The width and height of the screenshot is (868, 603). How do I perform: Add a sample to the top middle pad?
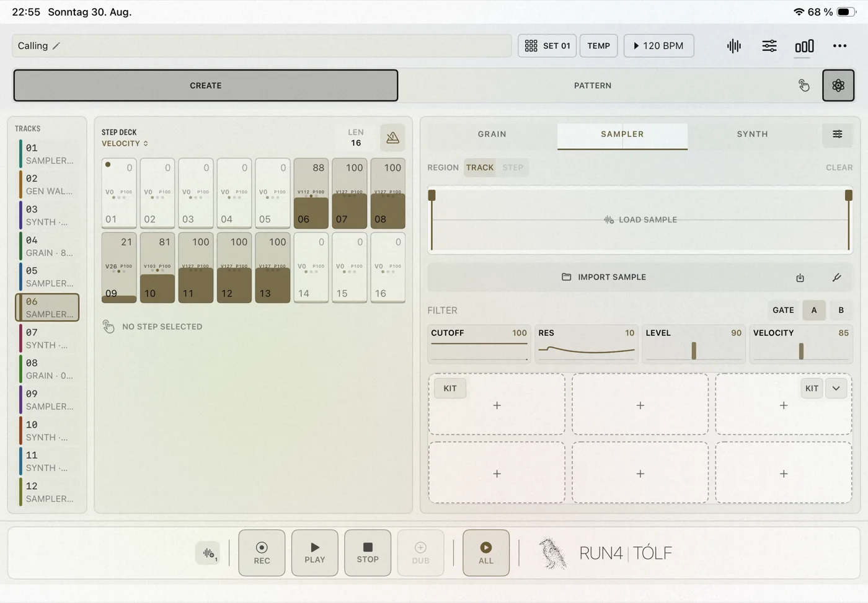(640, 405)
